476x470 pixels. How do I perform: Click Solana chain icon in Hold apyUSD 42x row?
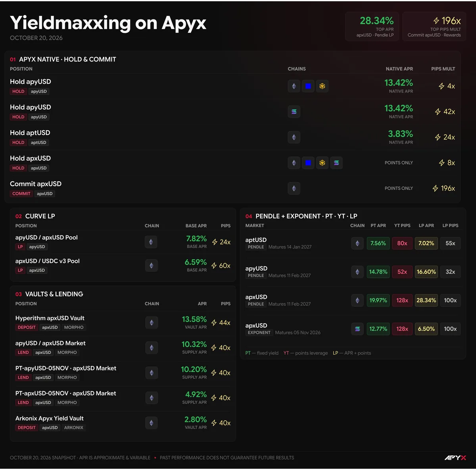(294, 112)
